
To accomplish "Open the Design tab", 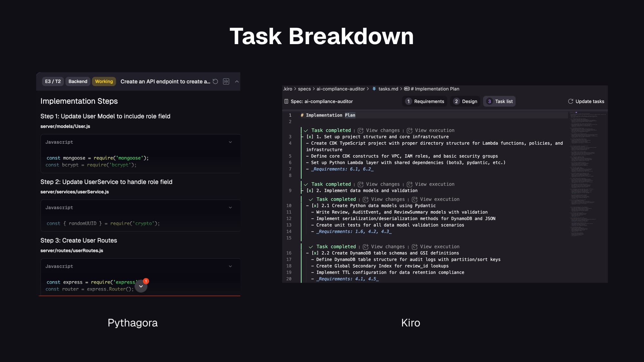I will point(465,101).
